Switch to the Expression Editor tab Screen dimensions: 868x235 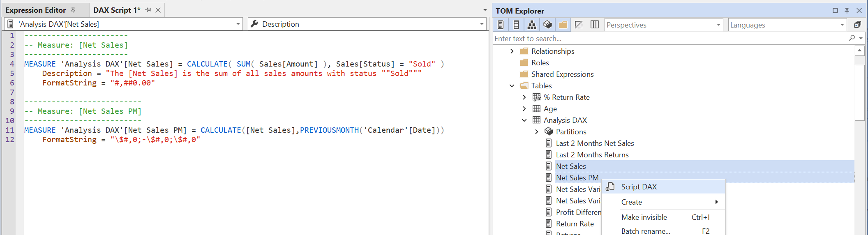pos(36,10)
